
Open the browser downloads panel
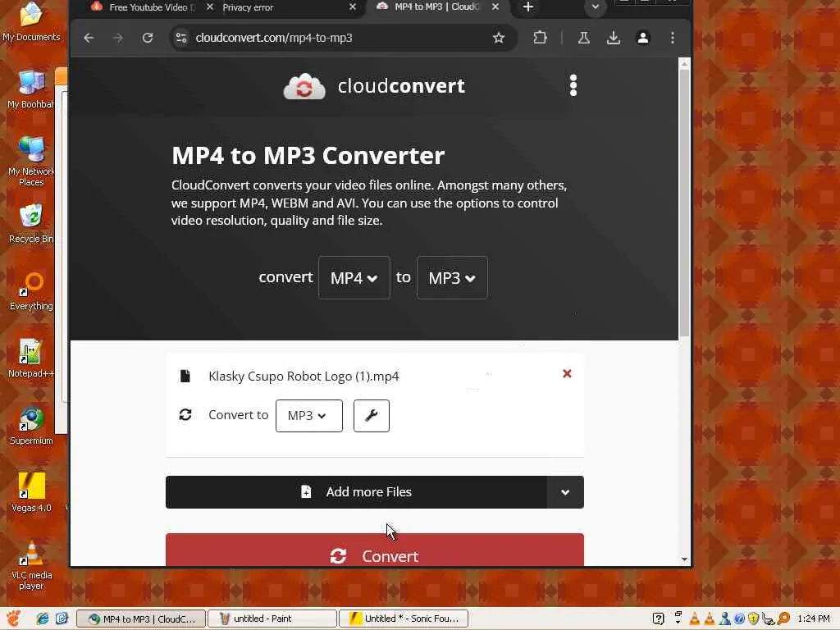coord(614,38)
